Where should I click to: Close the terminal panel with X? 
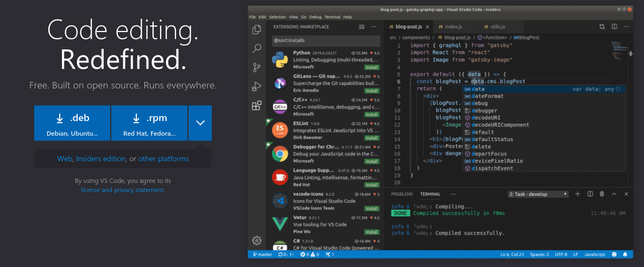tap(626, 194)
